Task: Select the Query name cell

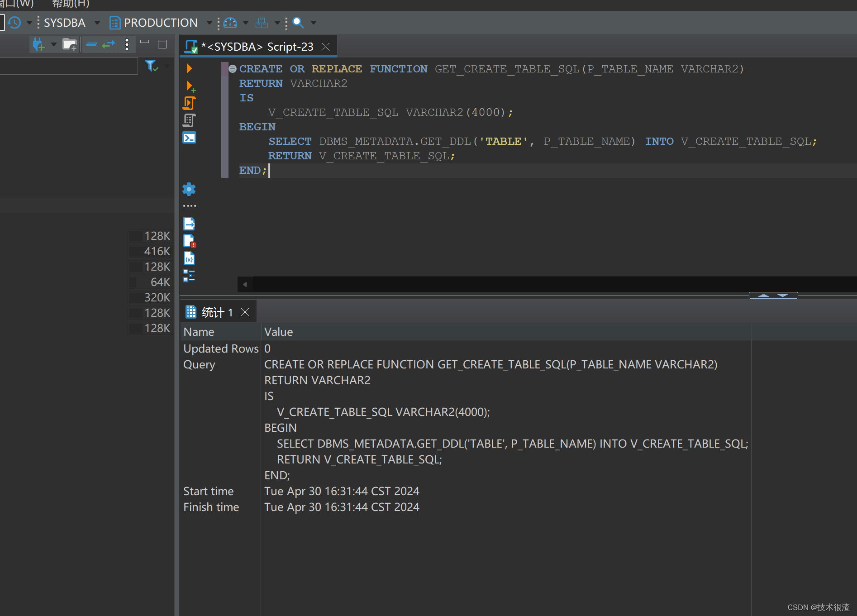Action: tap(199, 364)
